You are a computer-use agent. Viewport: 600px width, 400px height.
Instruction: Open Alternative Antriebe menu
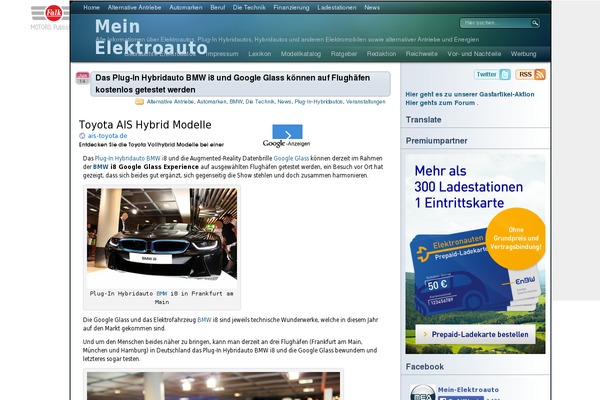pyautogui.click(x=134, y=7)
